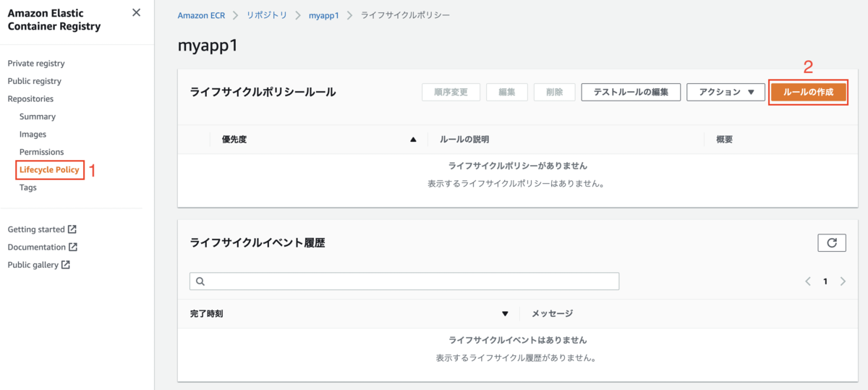The height and width of the screenshot is (390, 868).
Task: Click the メッセージ column header
Action: pyautogui.click(x=553, y=313)
